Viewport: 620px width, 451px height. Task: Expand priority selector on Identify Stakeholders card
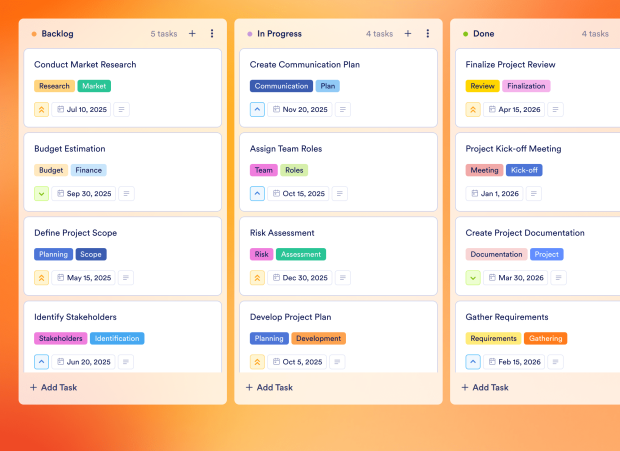pos(42,362)
